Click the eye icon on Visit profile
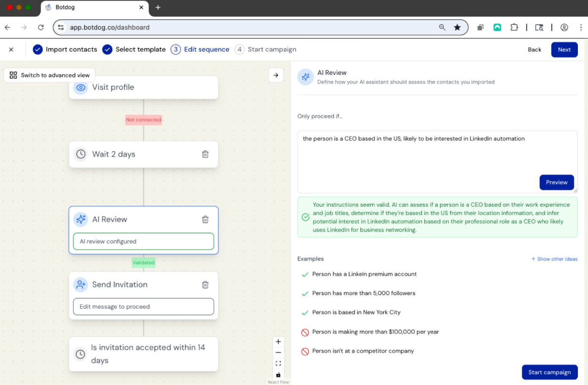 click(81, 87)
